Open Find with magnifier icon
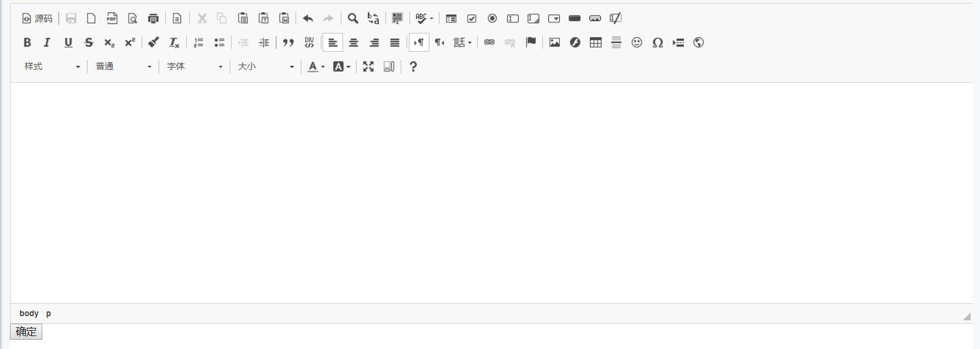 pyautogui.click(x=353, y=19)
